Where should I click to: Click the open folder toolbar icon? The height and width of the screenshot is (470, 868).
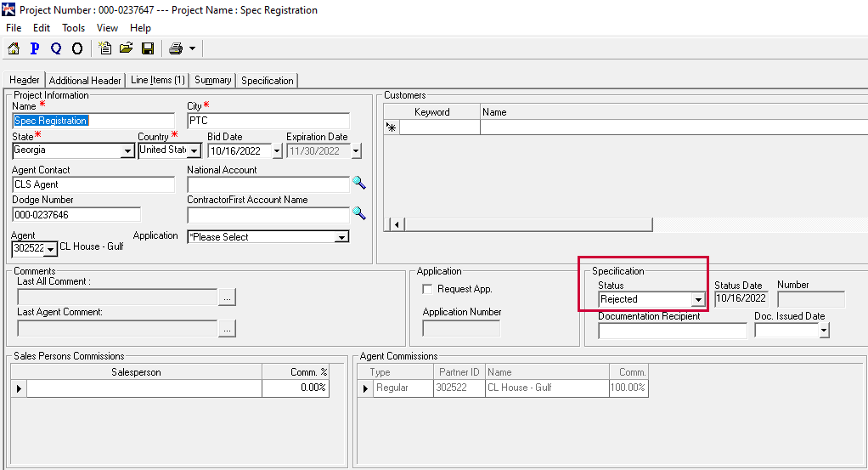126,48
